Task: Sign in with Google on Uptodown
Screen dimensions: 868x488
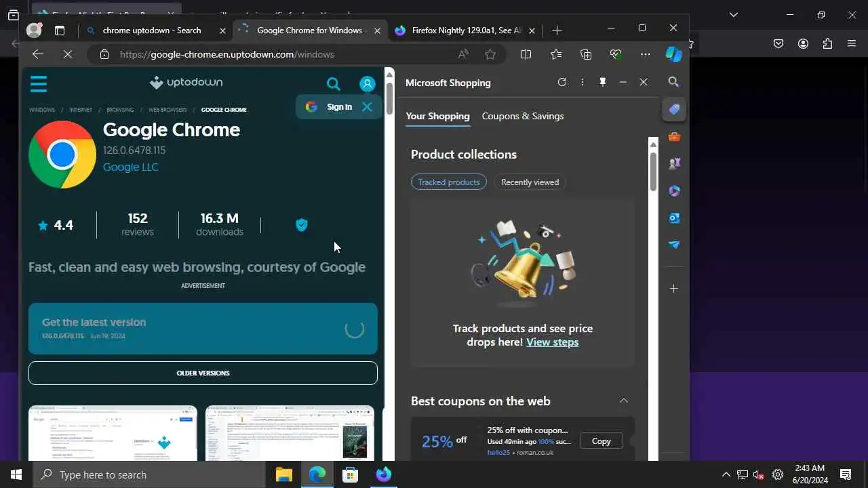Action: [x=330, y=107]
